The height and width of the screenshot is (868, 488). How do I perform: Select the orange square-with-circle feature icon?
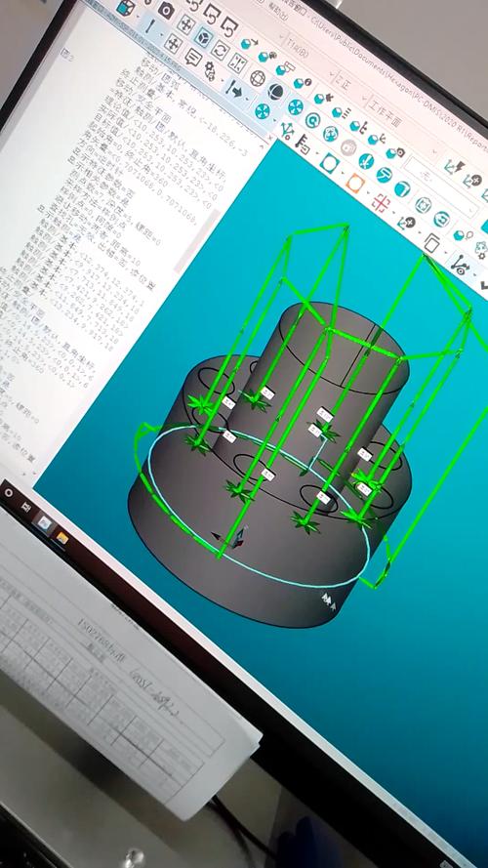pos(354,184)
